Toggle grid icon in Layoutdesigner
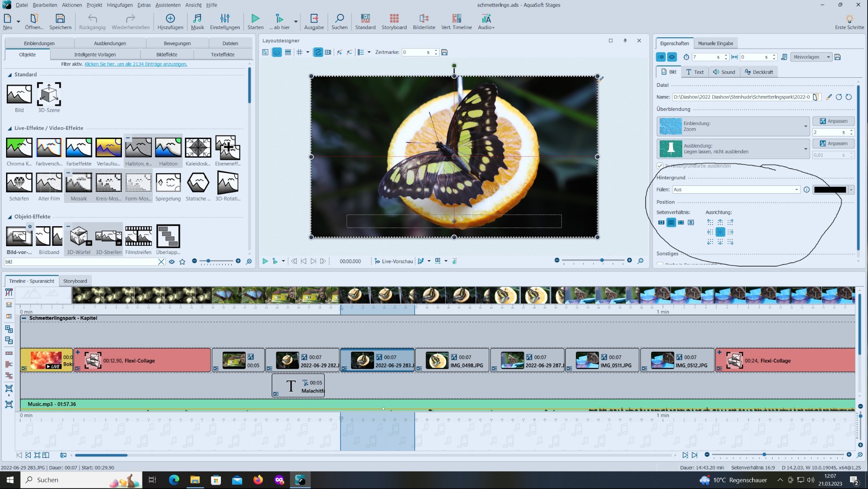Screen dimensions: 868x489 299,52
